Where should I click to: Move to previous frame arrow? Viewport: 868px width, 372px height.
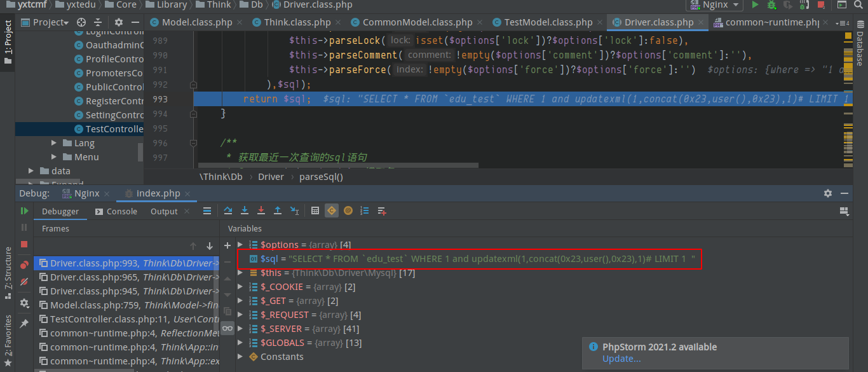tap(193, 246)
